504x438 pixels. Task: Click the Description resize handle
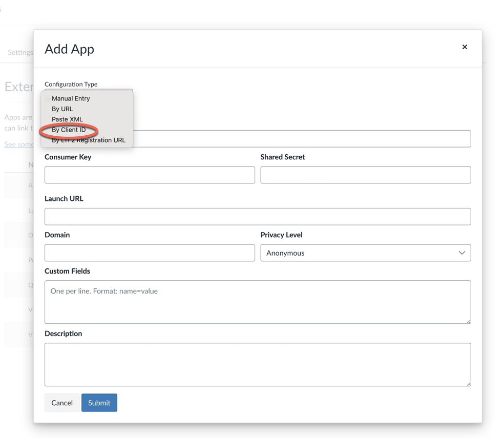[469, 384]
